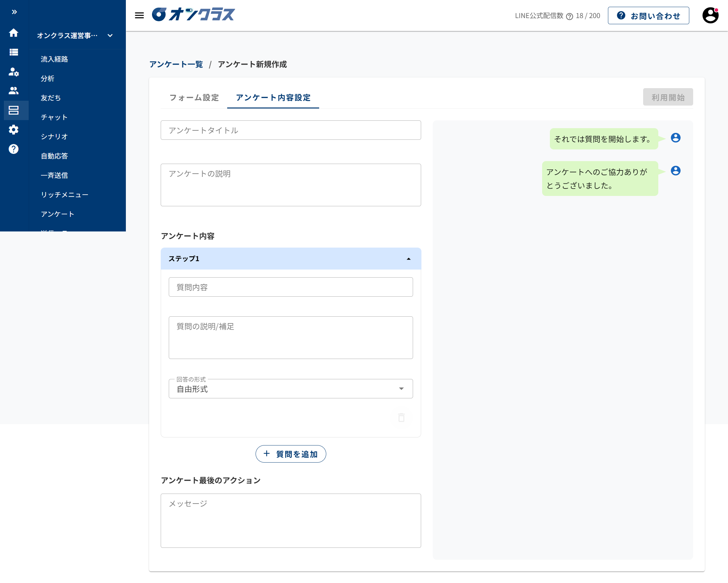Expand the sidebar with double chevron
This screenshot has height=583, width=728.
14,12
